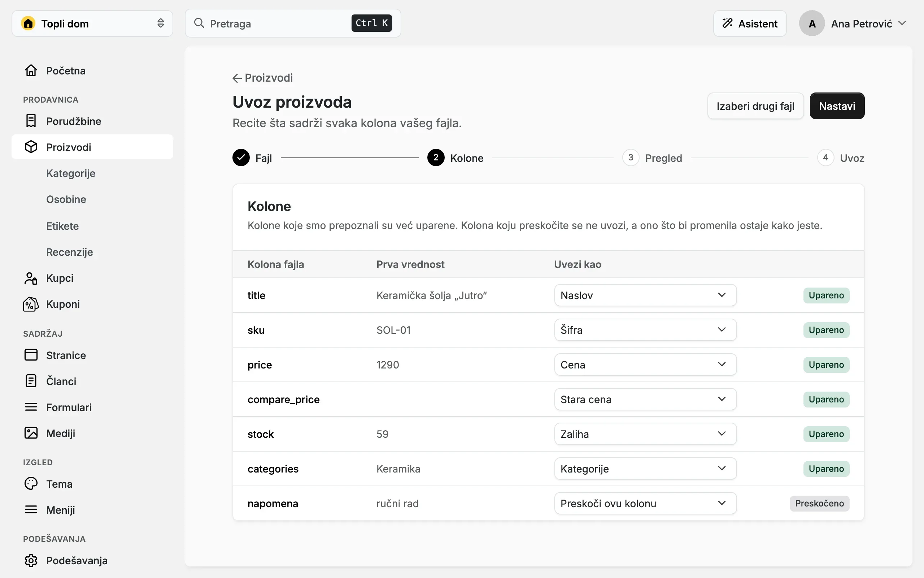Click the Nastavi button
The height and width of the screenshot is (578, 924).
(837, 106)
